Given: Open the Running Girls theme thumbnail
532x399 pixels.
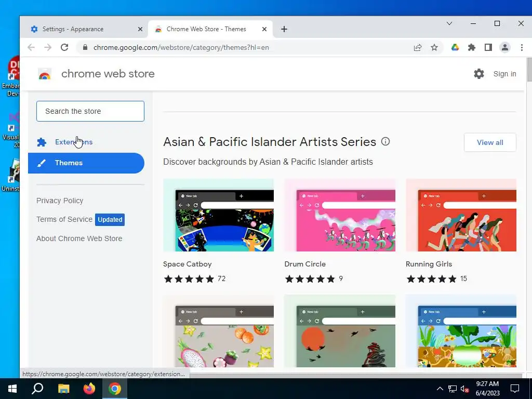Looking at the screenshot, I should coord(461,215).
